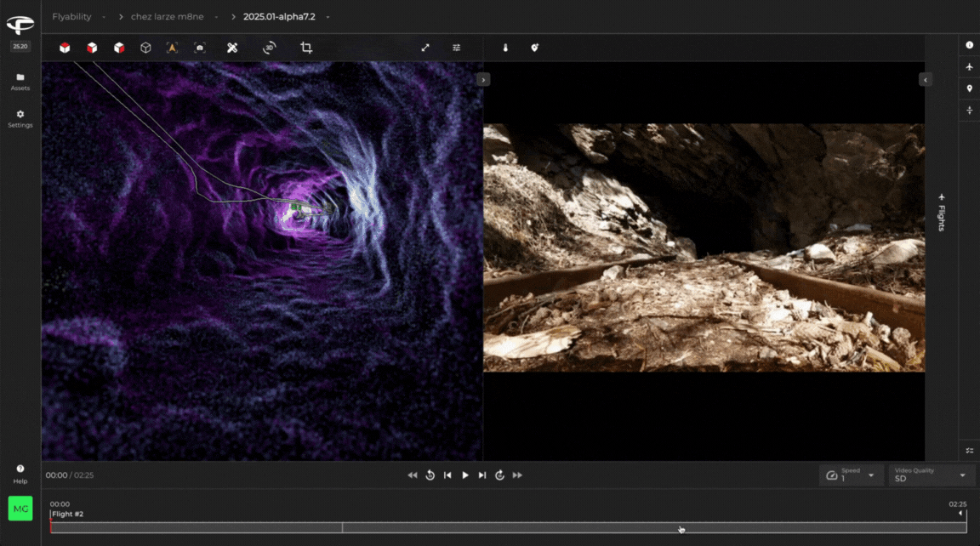Click the Flyability breadcrumb link
Image resolution: width=980 pixels, height=546 pixels.
(71, 17)
